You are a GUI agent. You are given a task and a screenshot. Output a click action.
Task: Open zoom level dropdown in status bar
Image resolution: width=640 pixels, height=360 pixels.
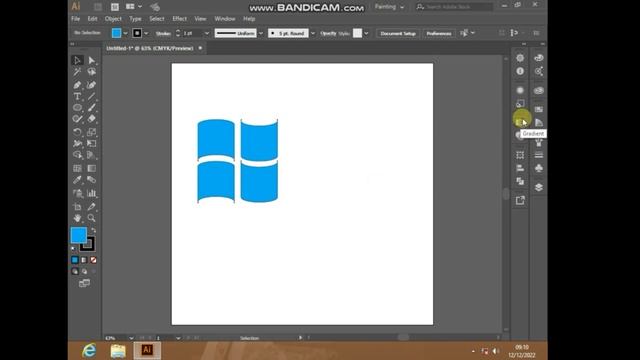131,338
